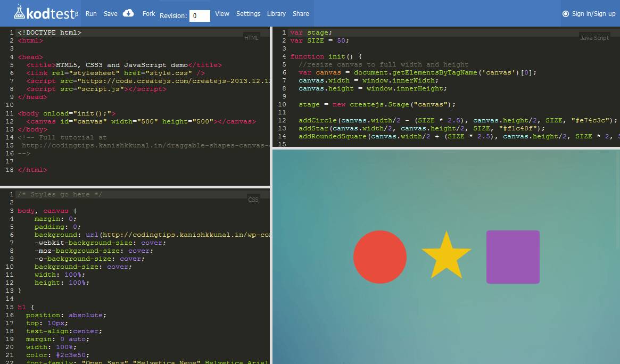Click the -moz-background-size line
The image size is (620, 364).
[x=94, y=251]
